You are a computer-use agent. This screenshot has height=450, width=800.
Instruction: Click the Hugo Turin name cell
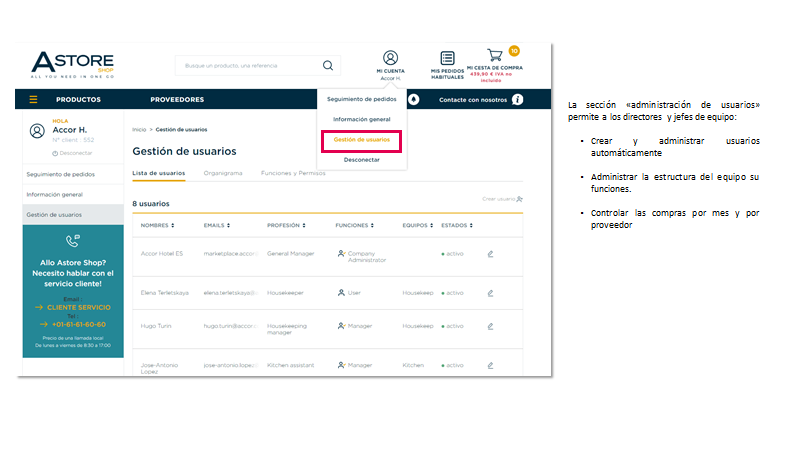(x=156, y=326)
